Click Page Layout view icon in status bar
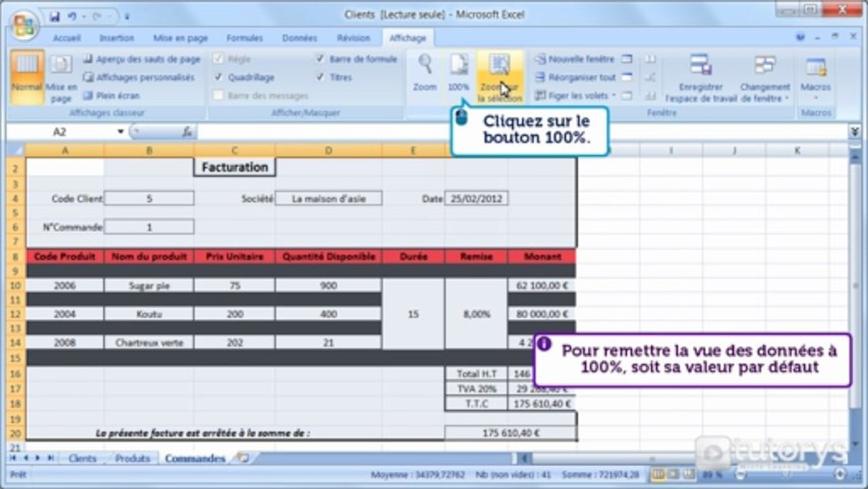This screenshot has width=868, height=489. pyautogui.click(x=672, y=475)
